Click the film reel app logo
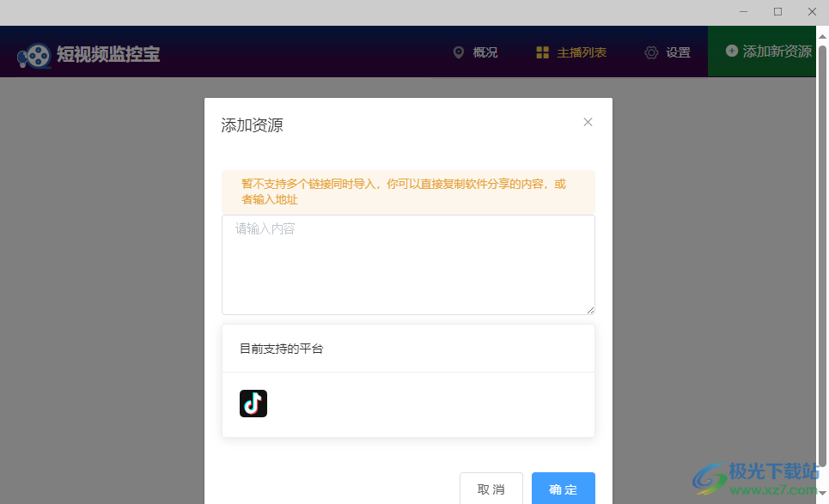The width and height of the screenshot is (829, 504). [34, 55]
